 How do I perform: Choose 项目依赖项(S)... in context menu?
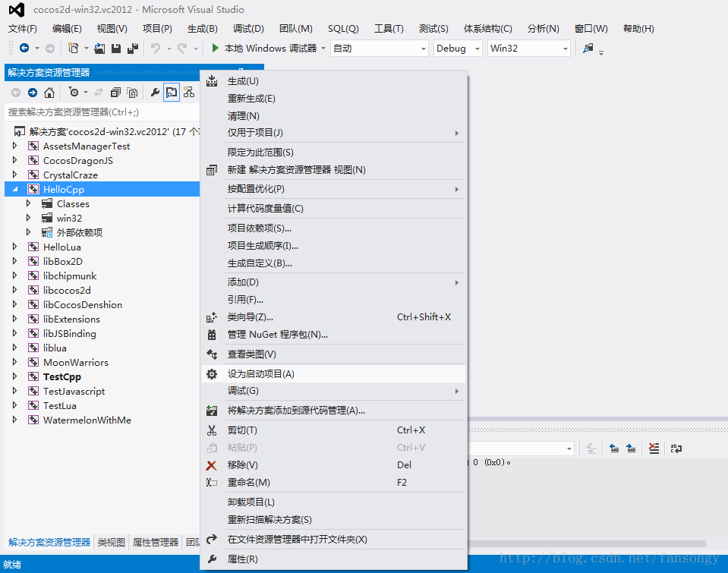click(334, 228)
